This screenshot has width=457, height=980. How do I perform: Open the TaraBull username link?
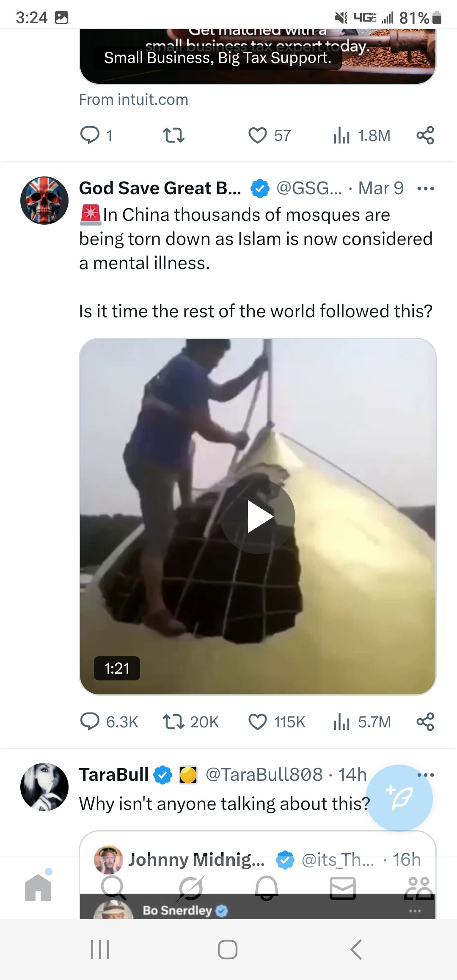click(x=114, y=775)
